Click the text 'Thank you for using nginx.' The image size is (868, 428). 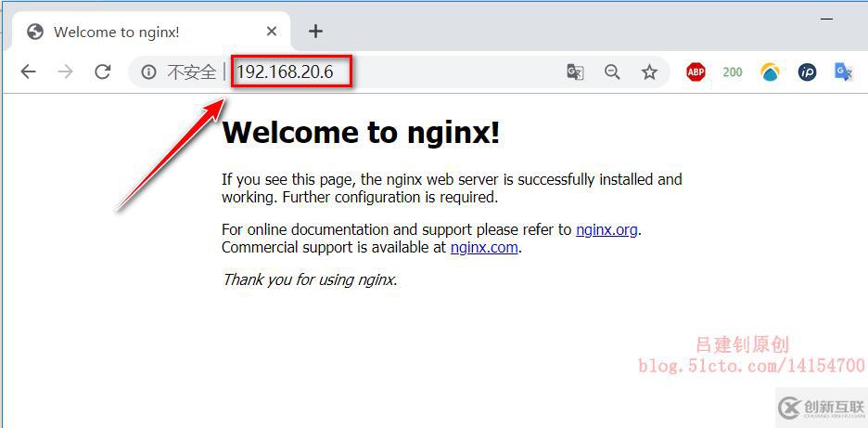310,279
